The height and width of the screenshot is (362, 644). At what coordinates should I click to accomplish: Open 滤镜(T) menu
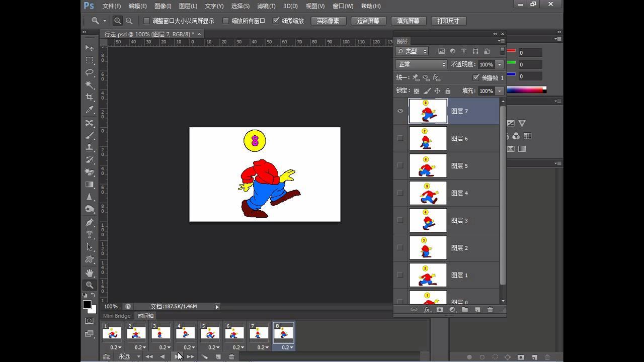click(266, 6)
